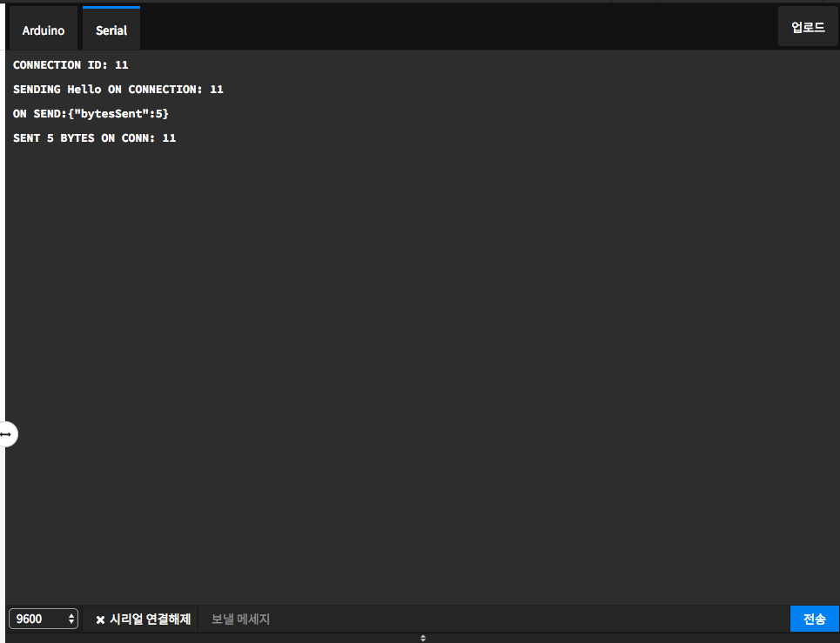Click the ON SEND bytesSent log line
Screen dimensions: 840x643
(x=91, y=114)
